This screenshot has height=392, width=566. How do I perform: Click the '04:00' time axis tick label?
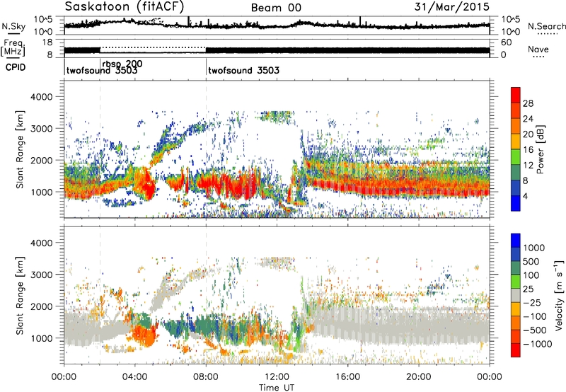point(135,377)
